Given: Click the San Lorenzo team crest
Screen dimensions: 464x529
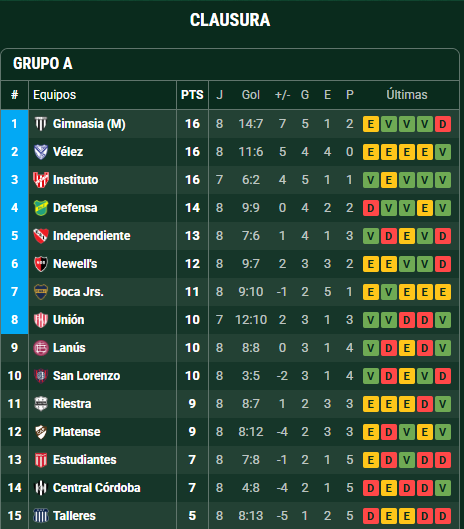Looking at the screenshot, I should 41,376.
